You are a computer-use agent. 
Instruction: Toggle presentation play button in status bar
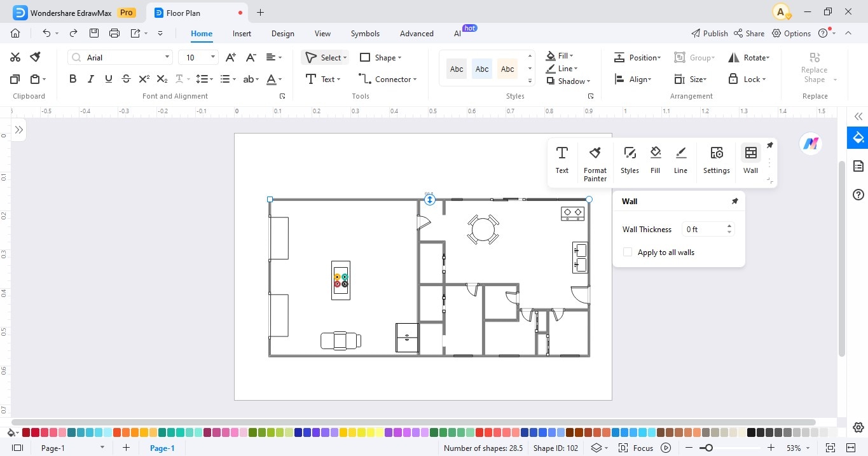coord(666,448)
